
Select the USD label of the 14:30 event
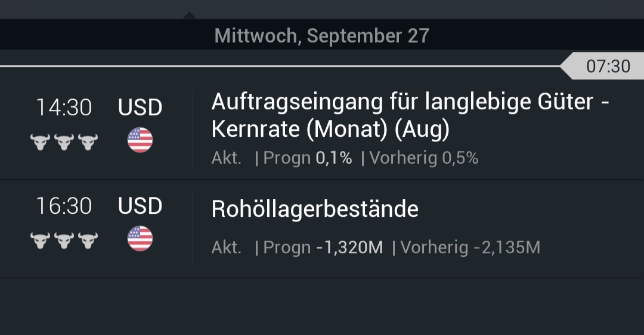click(x=140, y=107)
